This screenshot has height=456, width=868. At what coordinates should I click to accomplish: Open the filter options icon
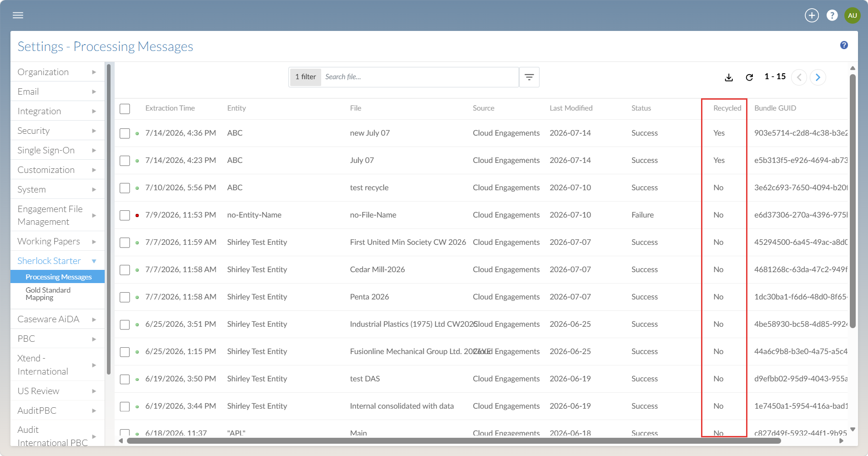[x=529, y=77]
